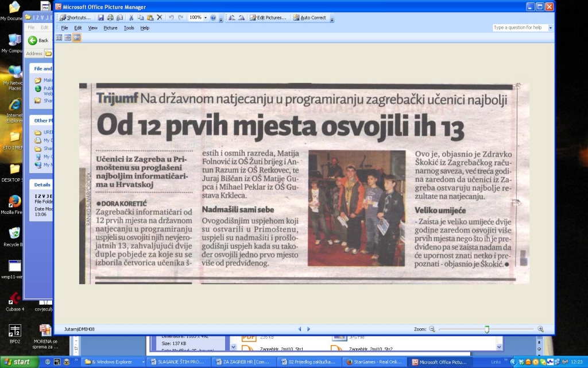Open the 100% zoom level dropdown
This screenshot has width=588, height=368.
coord(206,18)
